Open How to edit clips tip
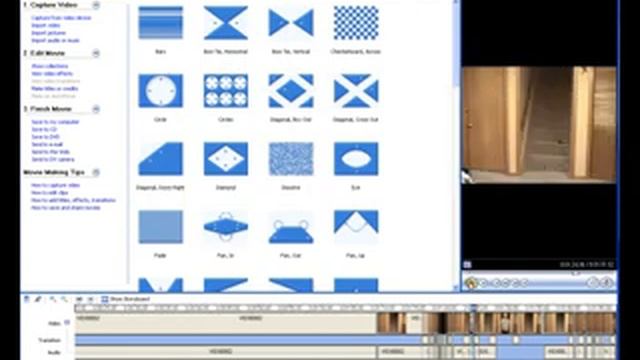 coord(50,193)
